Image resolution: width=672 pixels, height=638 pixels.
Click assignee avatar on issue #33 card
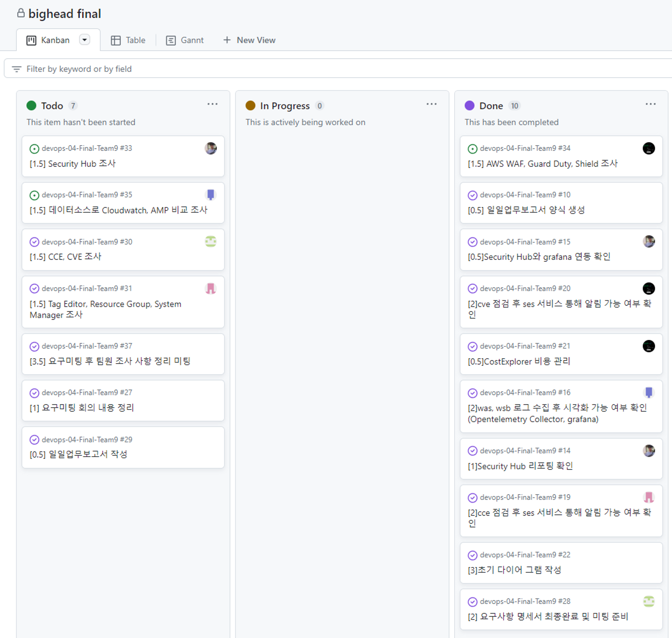(210, 148)
